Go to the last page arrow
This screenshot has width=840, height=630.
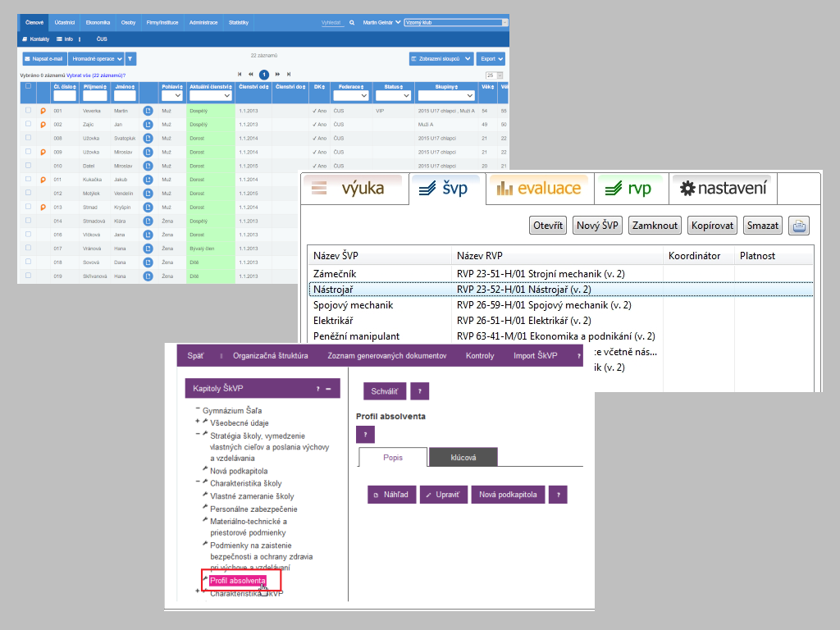point(289,75)
